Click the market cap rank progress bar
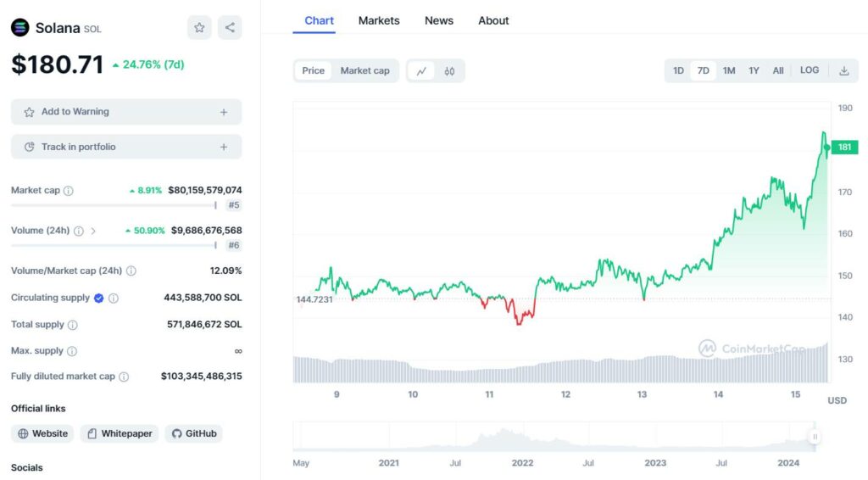Image resolution: width=868 pixels, height=480 pixels. coord(114,205)
